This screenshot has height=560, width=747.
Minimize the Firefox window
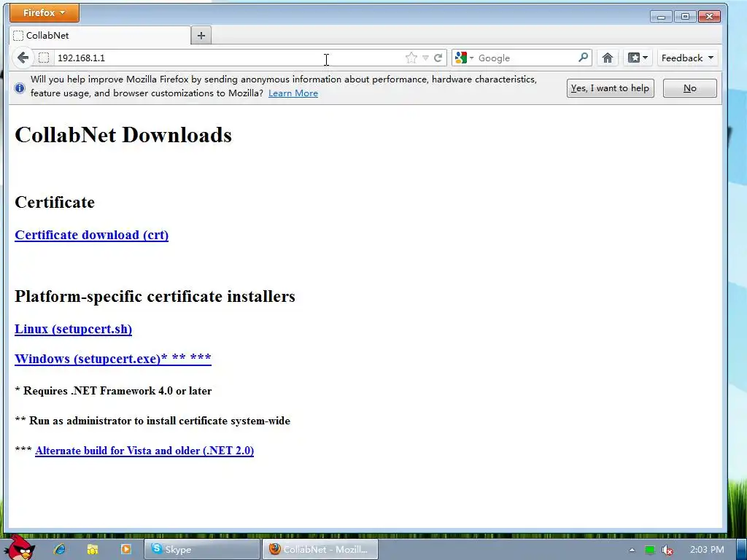pyautogui.click(x=661, y=17)
